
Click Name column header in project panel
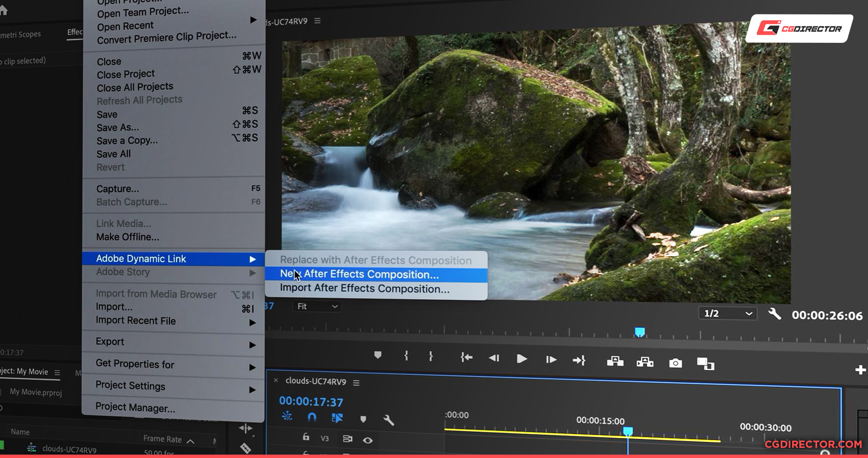[x=20, y=432]
